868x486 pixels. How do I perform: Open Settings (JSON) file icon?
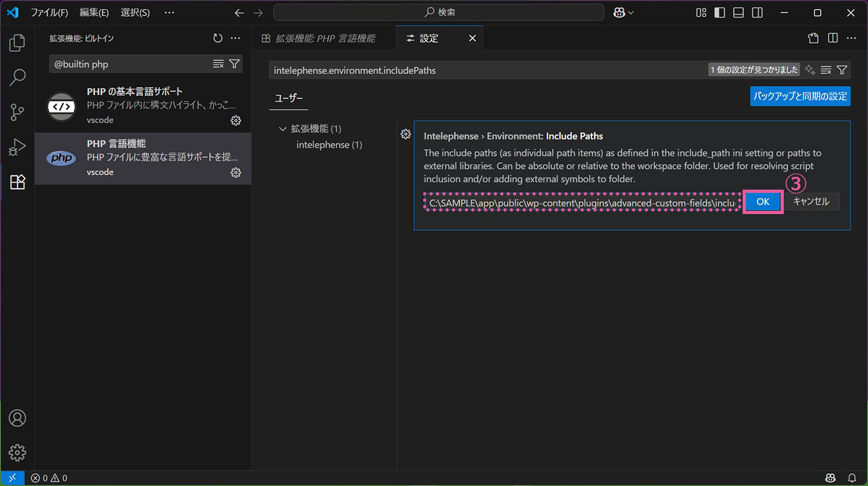pos(813,38)
